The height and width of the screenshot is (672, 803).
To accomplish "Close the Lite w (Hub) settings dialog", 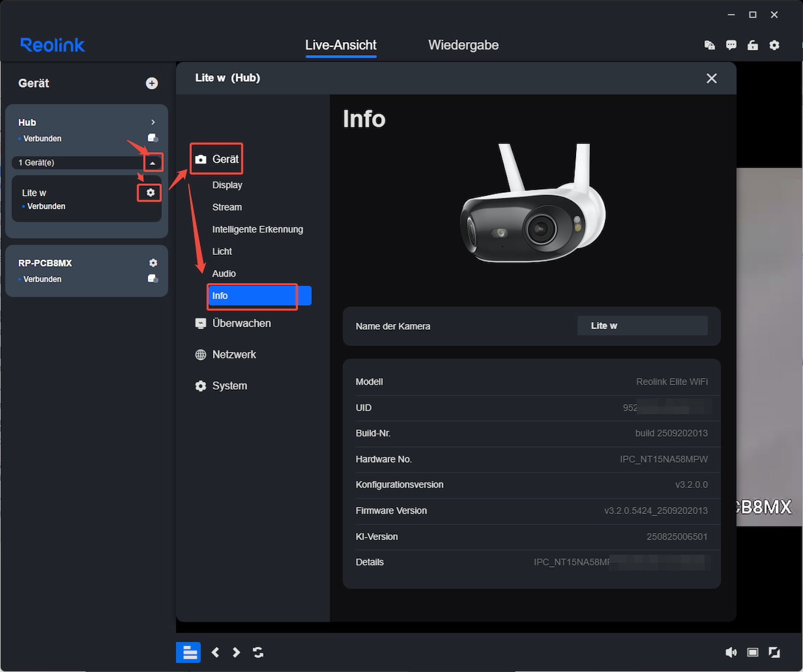I will coord(711,78).
